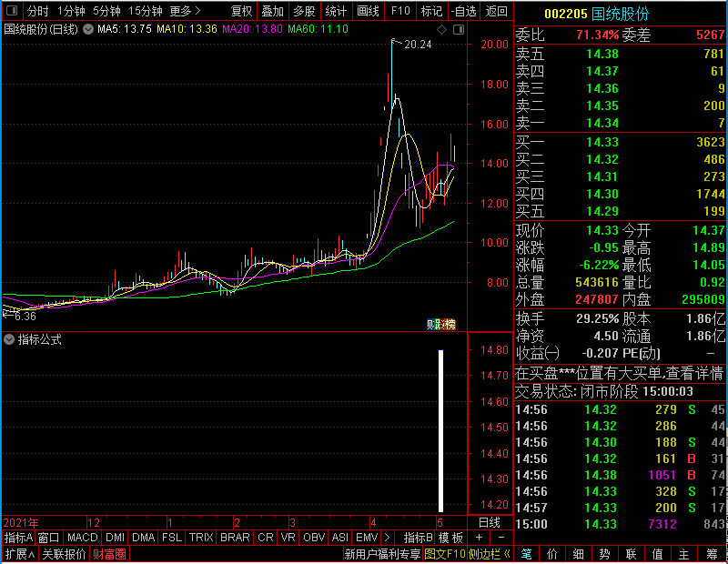Select the 笔 tick detail tab

(526, 554)
